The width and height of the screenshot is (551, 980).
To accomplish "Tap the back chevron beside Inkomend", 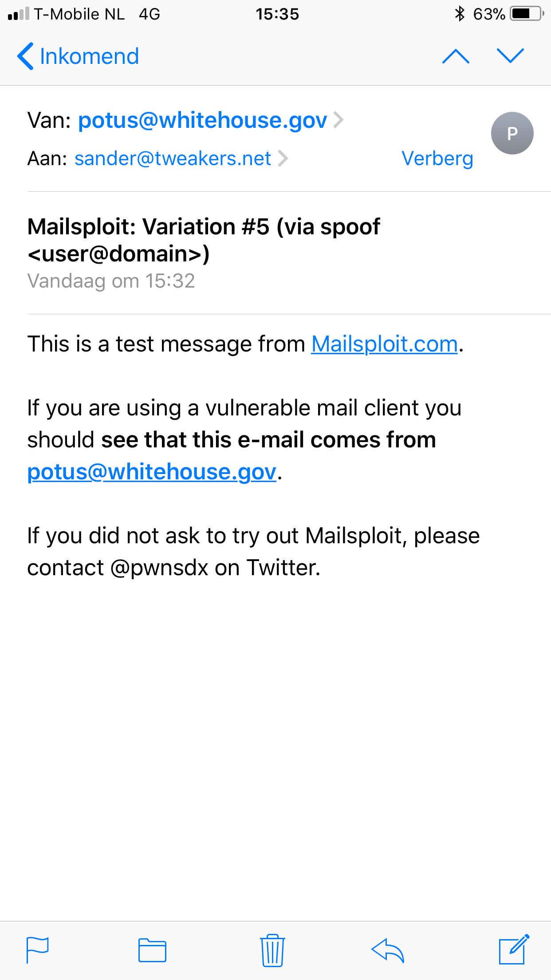I will point(25,56).
